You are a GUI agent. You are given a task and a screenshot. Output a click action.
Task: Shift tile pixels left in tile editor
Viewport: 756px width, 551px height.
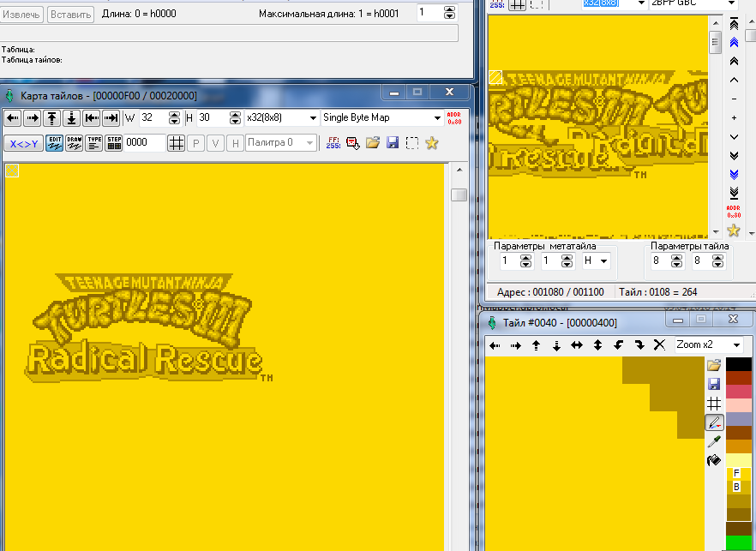click(x=495, y=345)
